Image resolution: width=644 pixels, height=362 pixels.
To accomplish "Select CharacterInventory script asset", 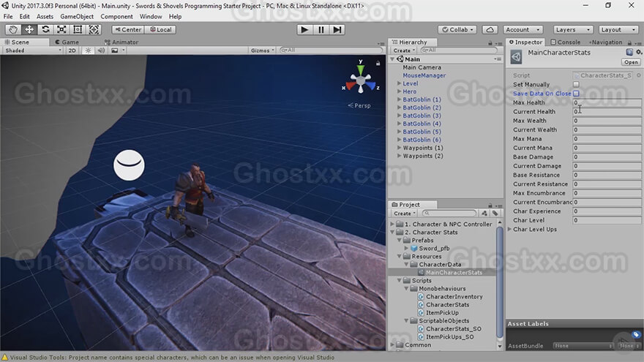I will pyautogui.click(x=454, y=296).
